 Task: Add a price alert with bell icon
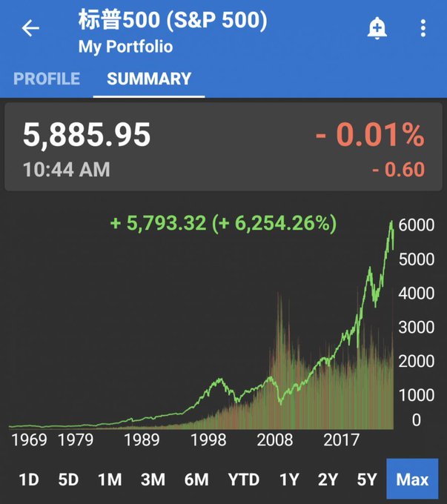pyautogui.click(x=377, y=29)
